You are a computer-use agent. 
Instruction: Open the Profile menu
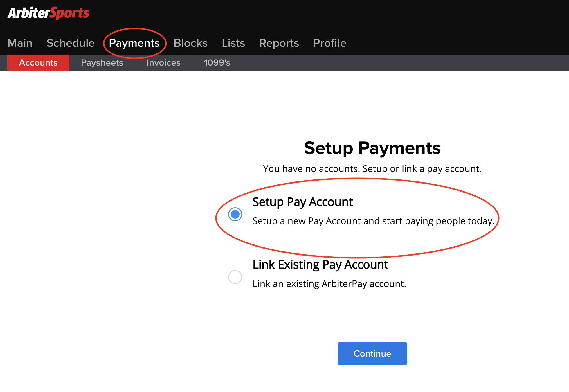pyautogui.click(x=329, y=43)
